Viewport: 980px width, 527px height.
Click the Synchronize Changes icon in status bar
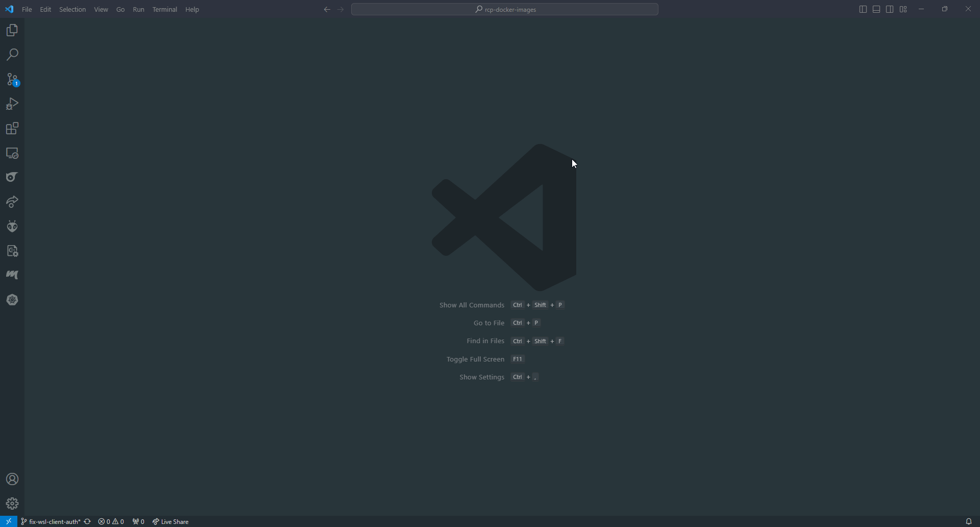[x=87, y=521]
